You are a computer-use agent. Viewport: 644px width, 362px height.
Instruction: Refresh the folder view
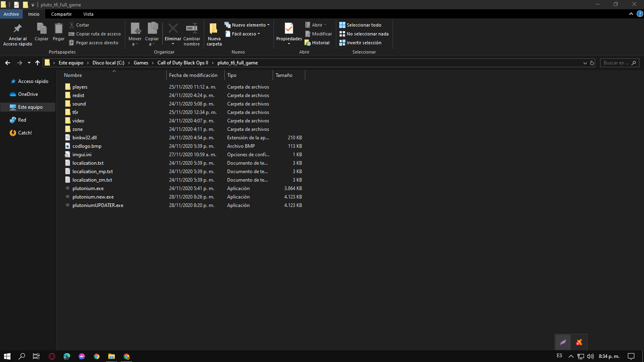[592, 63]
